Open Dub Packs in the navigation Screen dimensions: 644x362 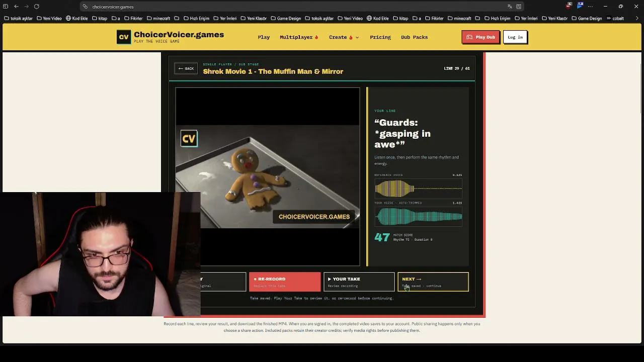[414, 37]
